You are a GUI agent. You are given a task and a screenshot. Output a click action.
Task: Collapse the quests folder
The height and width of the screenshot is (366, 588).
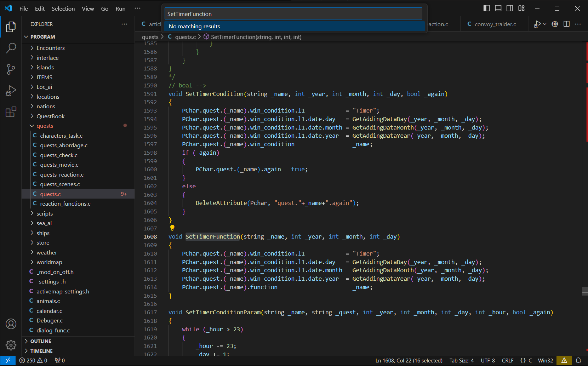[x=45, y=126]
